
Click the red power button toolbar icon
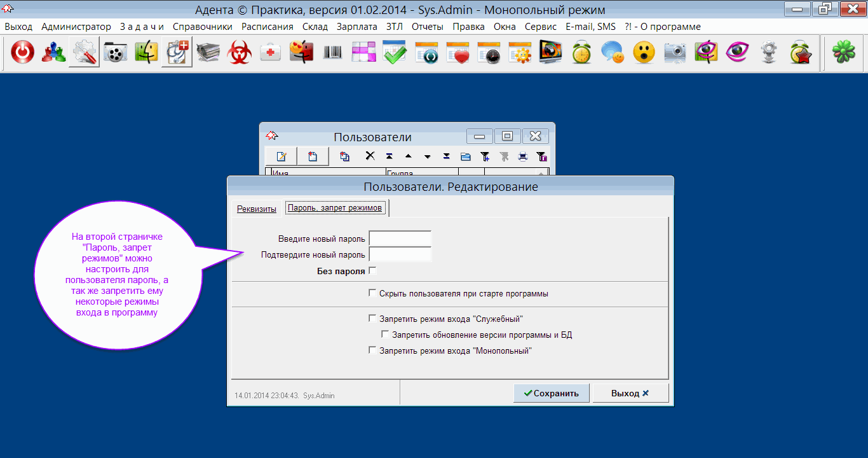[x=23, y=53]
